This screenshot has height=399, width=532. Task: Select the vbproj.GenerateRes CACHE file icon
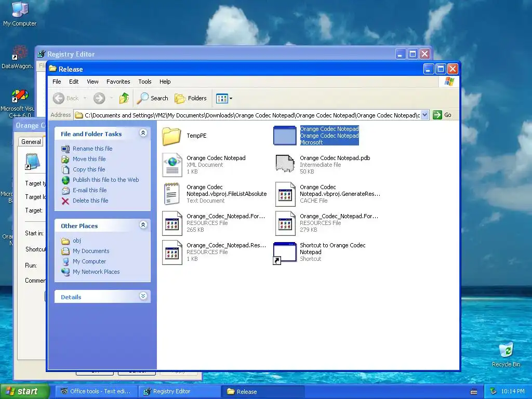tap(285, 194)
